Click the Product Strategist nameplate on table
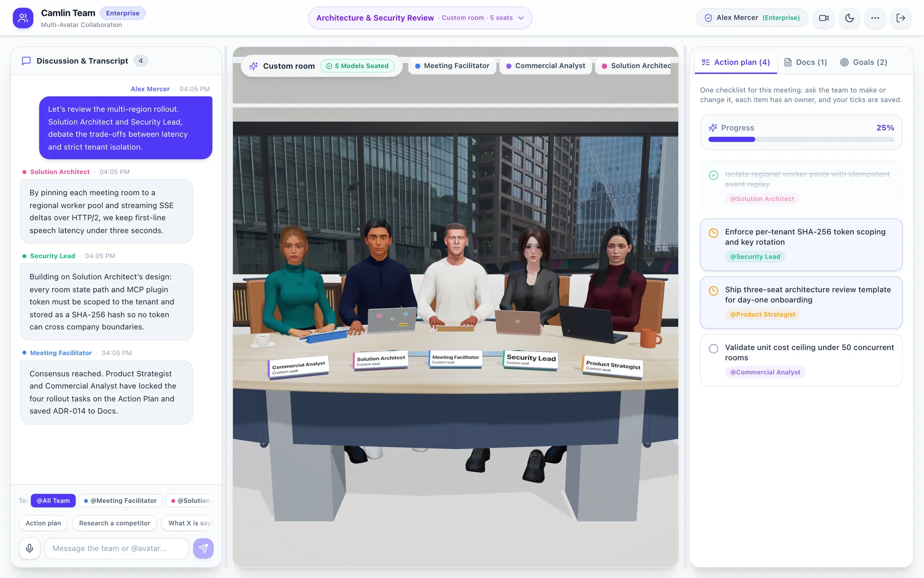This screenshot has height=578, width=924. coord(613,367)
